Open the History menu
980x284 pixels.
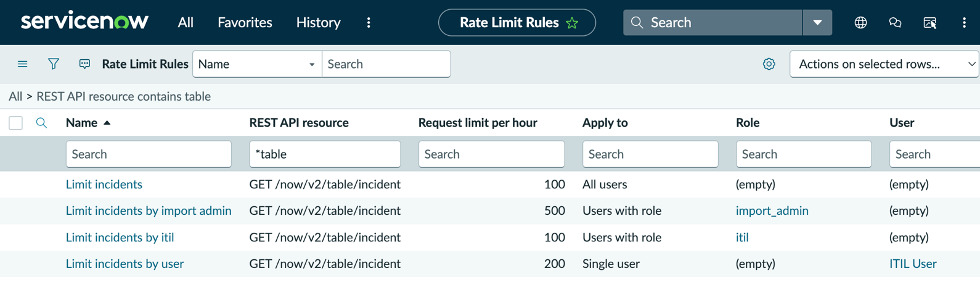click(x=318, y=23)
